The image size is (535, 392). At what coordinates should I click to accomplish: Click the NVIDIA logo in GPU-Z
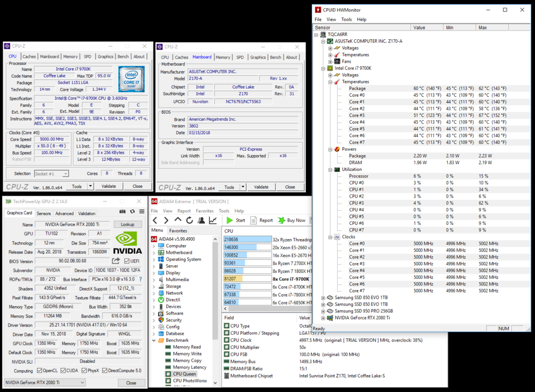pos(127,243)
